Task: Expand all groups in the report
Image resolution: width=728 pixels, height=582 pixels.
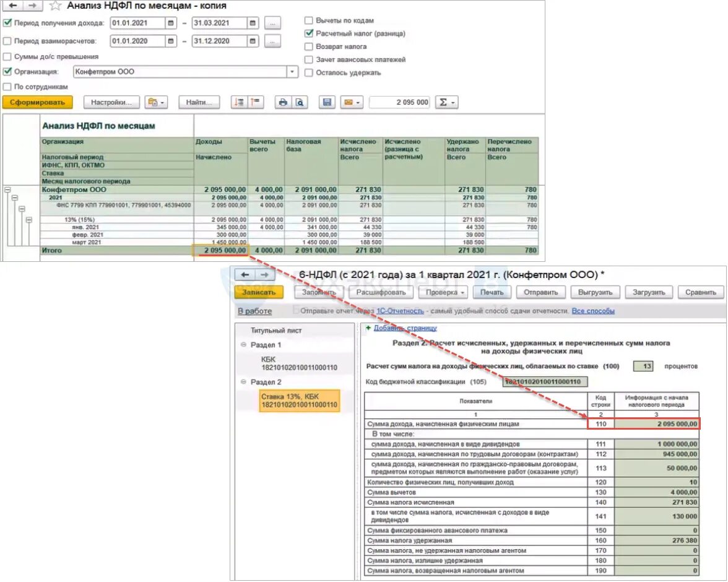Action: click(239, 102)
